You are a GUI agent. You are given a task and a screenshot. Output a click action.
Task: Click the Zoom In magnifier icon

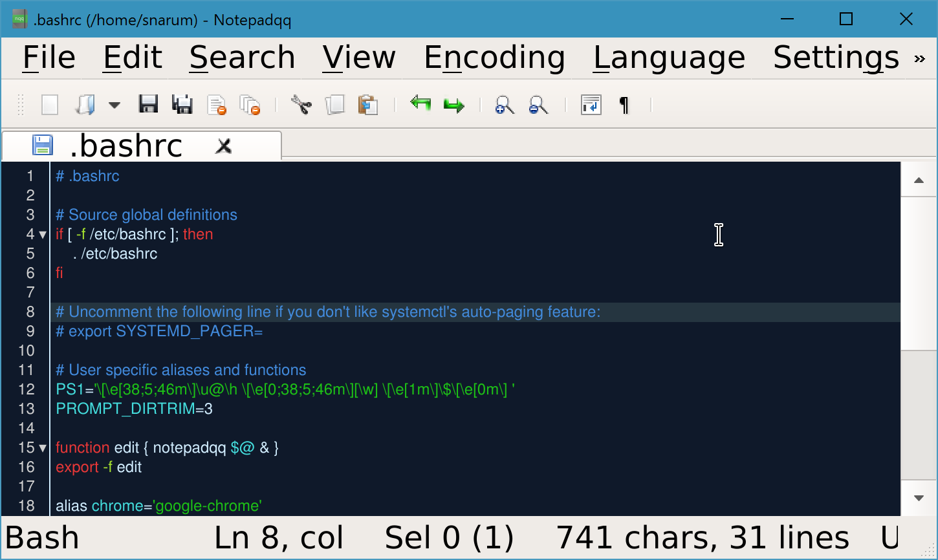tap(505, 104)
